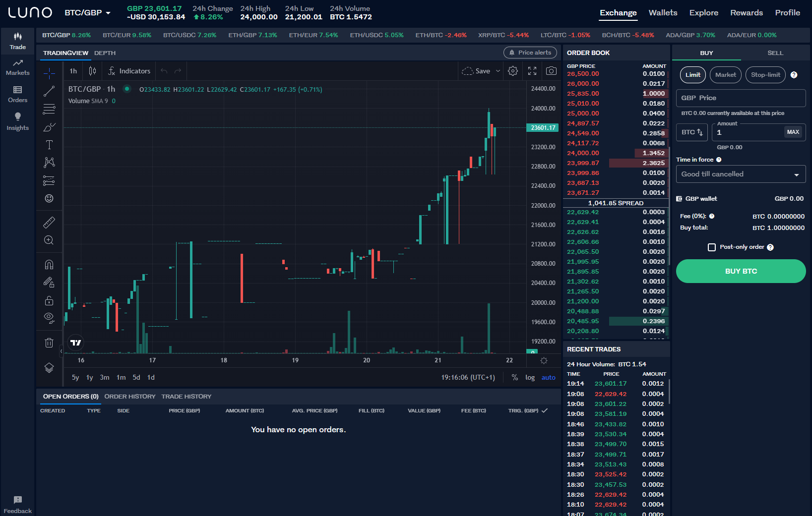The image size is (812, 516).
Task: Switch to the DEPTH chart tab
Action: [x=105, y=53]
